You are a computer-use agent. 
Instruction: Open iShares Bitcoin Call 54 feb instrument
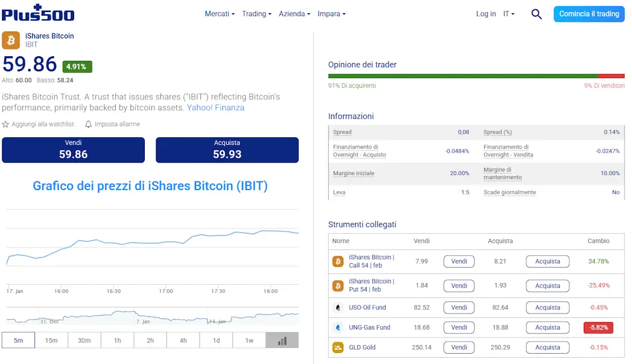point(372,261)
